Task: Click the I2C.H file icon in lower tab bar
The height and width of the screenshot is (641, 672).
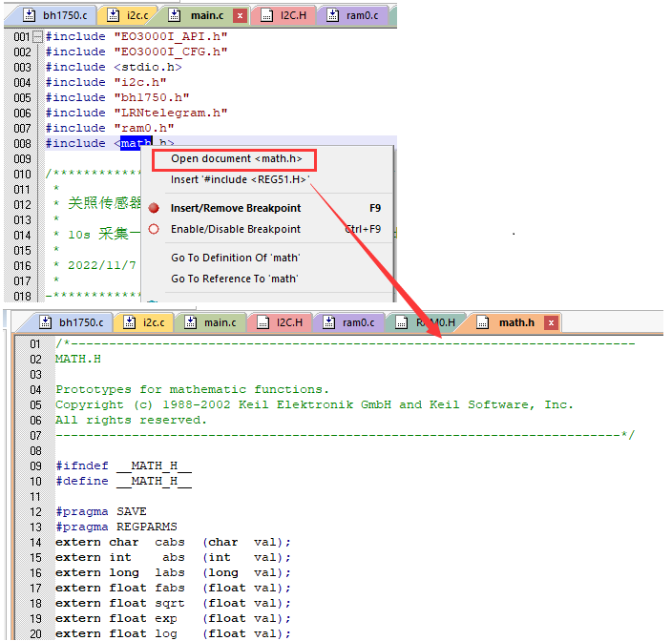Action: pos(262,322)
